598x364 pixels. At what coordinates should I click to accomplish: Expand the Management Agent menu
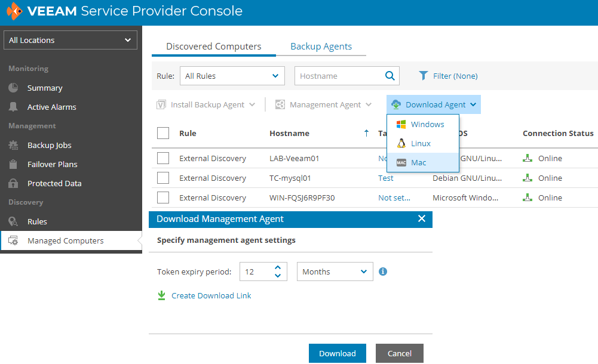pyautogui.click(x=369, y=104)
